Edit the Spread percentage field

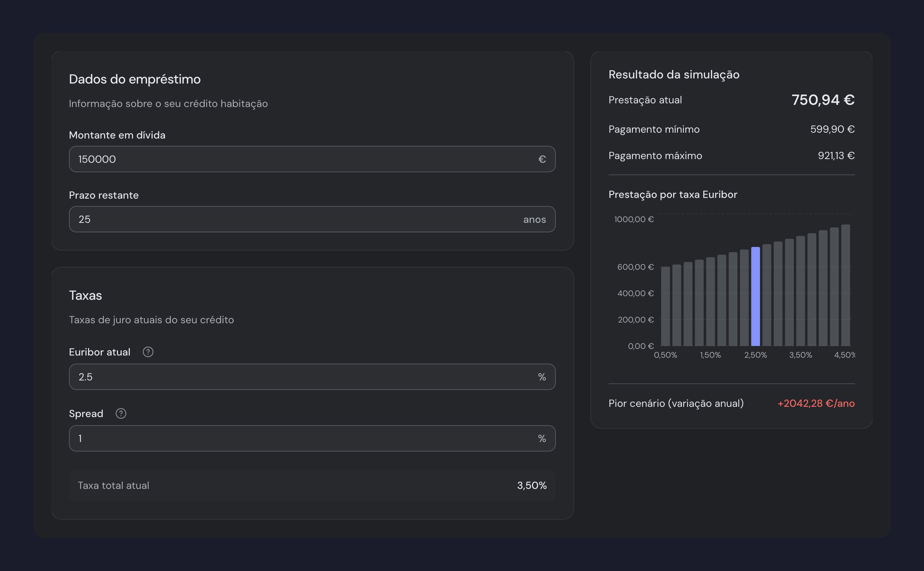312,438
